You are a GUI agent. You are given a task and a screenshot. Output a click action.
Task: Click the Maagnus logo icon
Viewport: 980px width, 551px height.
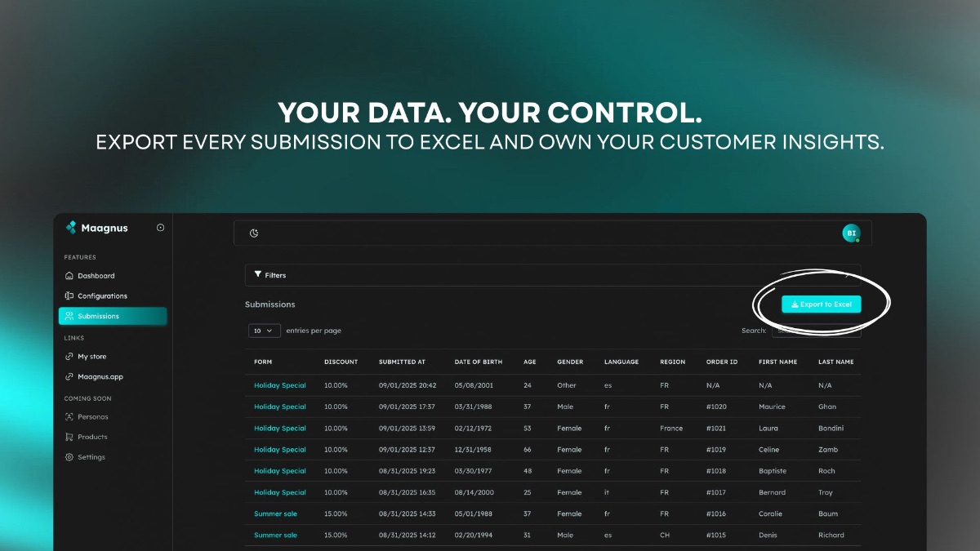71,228
